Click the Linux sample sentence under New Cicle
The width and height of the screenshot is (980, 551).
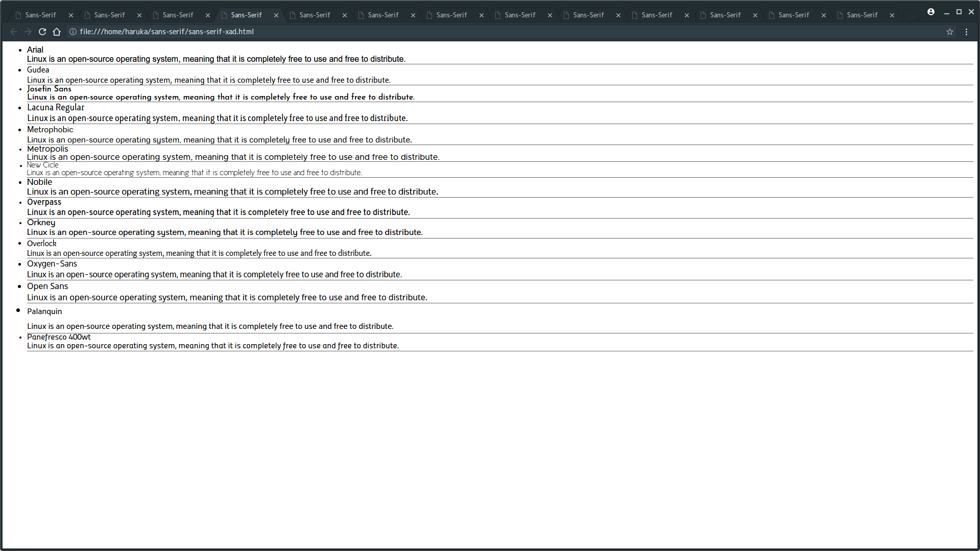(195, 173)
